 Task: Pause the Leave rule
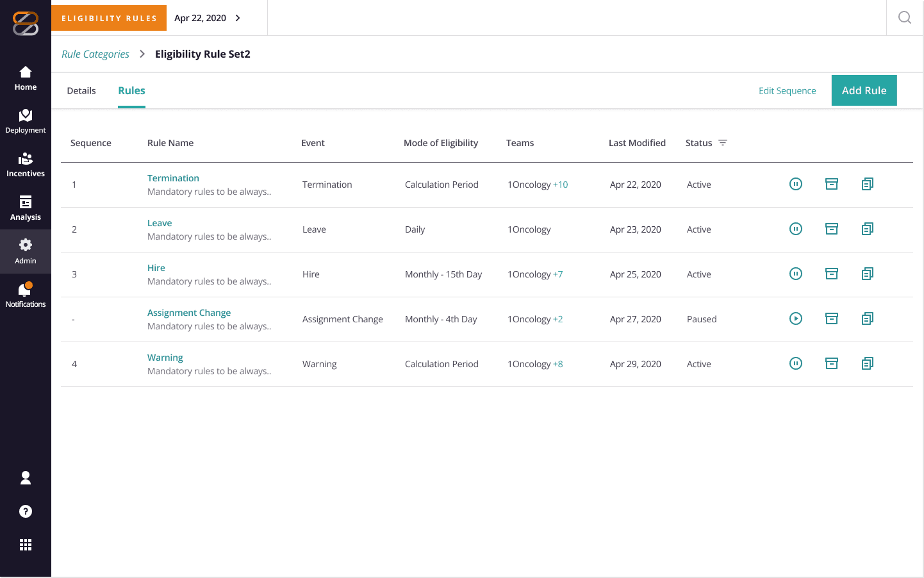pyautogui.click(x=796, y=229)
